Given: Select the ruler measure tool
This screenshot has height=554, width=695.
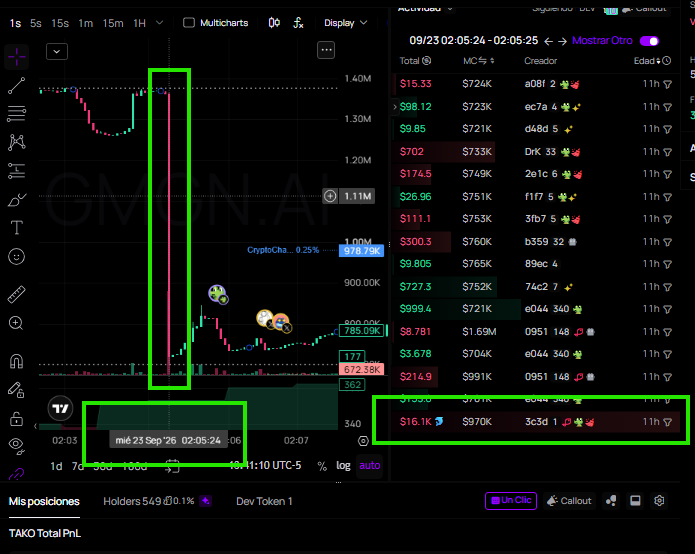Looking at the screenshot, I should coord(16,295).
